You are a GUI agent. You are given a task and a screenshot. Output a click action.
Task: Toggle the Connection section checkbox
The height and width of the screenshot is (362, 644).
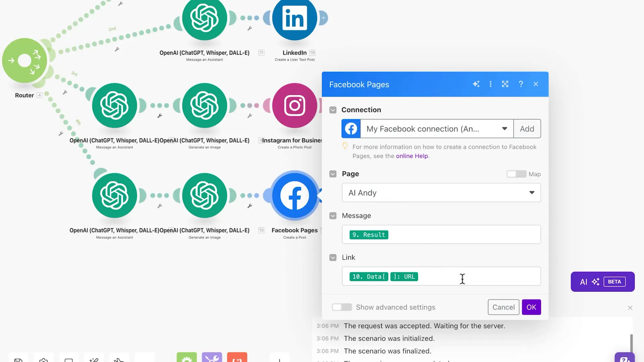click(333, 110)
